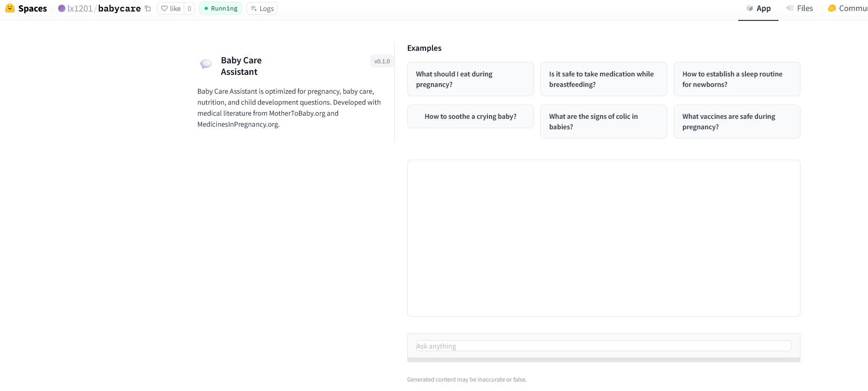Viewport: 868px width, 391px height.
Task: Choose the signs of colic example
Action: click(x=603, y=121)
